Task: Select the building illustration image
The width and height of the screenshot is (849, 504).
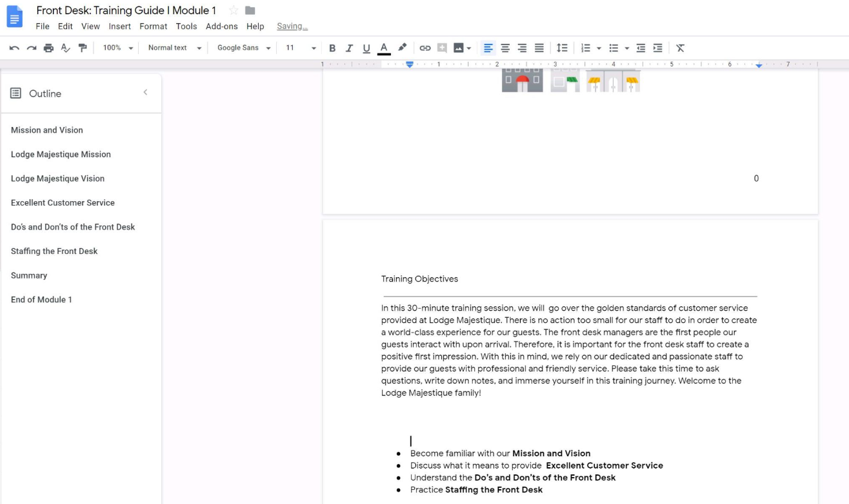Action: click(x=571, y=81)
